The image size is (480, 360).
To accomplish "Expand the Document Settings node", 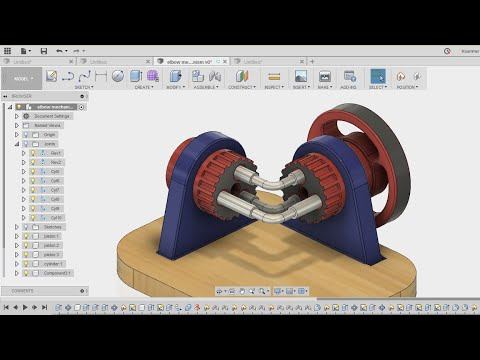I will click(x=17, y=116).
